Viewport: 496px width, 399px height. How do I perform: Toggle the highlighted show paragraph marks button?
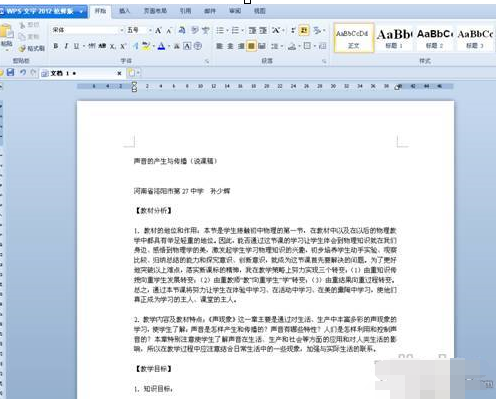coord(304,30)
